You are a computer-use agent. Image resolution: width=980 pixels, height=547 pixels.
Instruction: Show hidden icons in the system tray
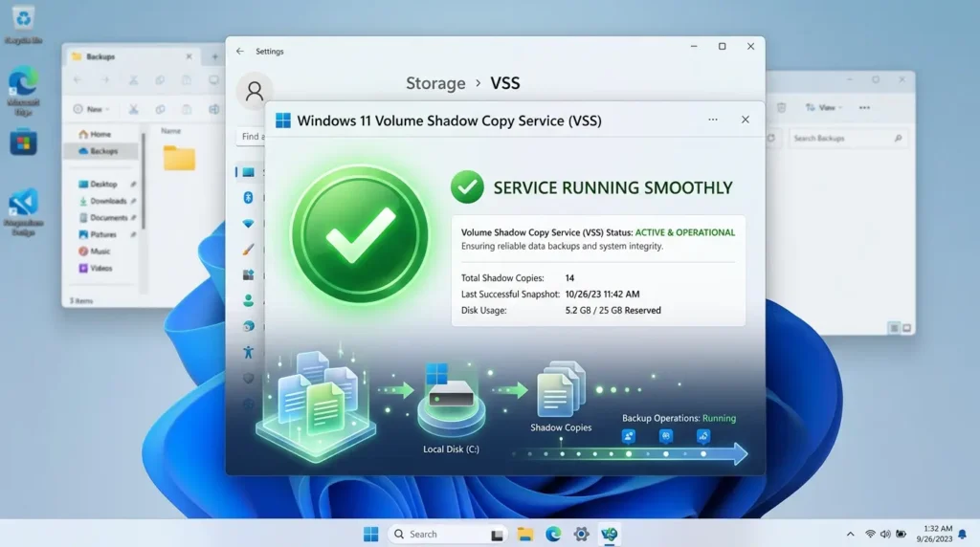point(850,534)
